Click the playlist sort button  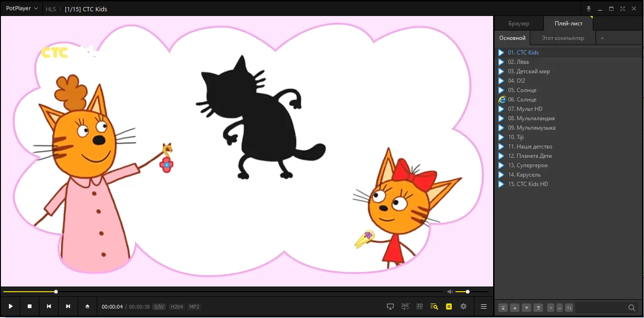click(569, 308)
